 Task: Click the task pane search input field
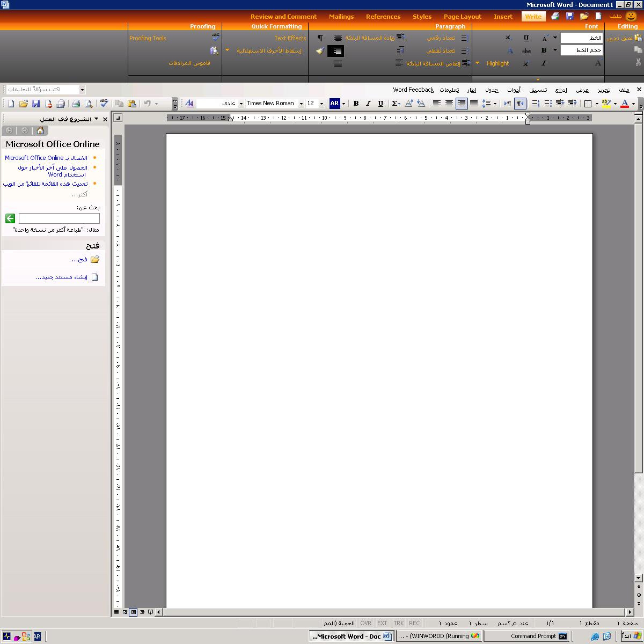[59, 218]
